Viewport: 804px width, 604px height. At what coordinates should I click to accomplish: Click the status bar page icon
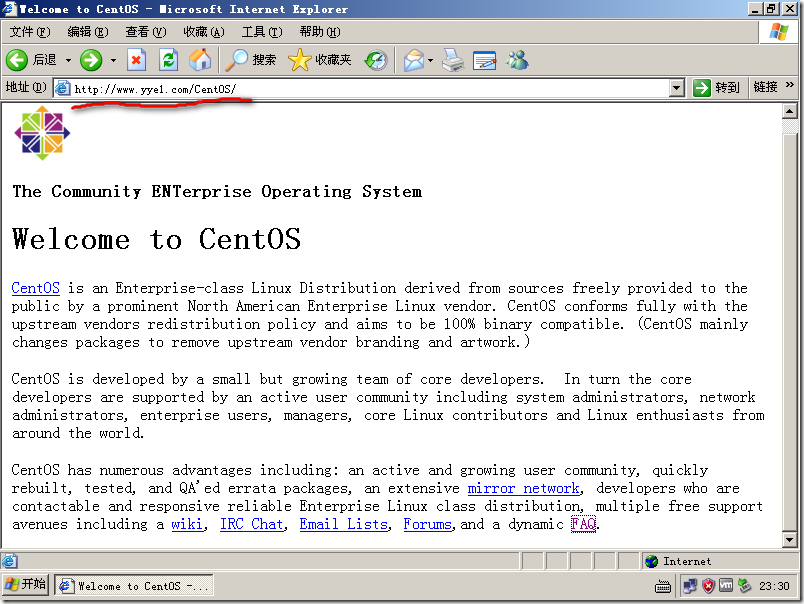[9, 561]
